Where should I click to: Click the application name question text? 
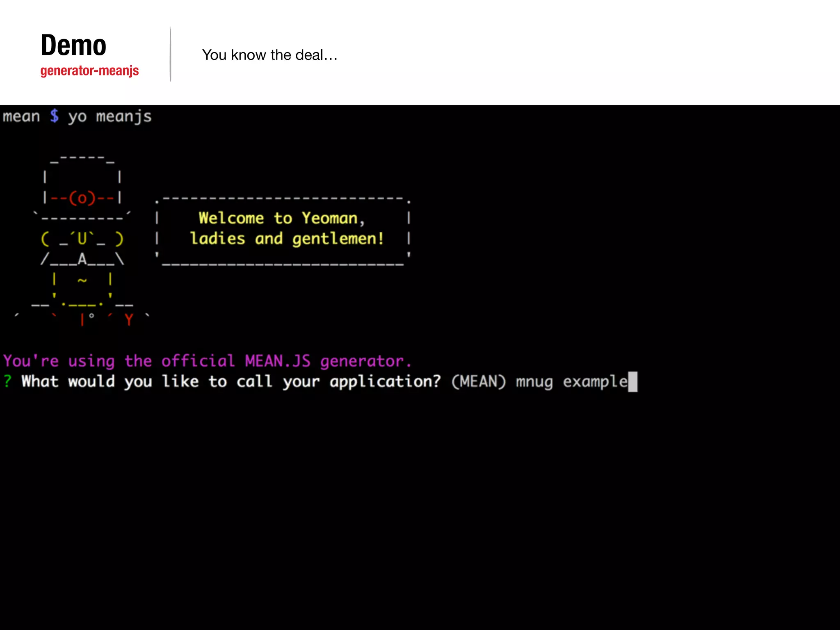[x=231, y=381]
